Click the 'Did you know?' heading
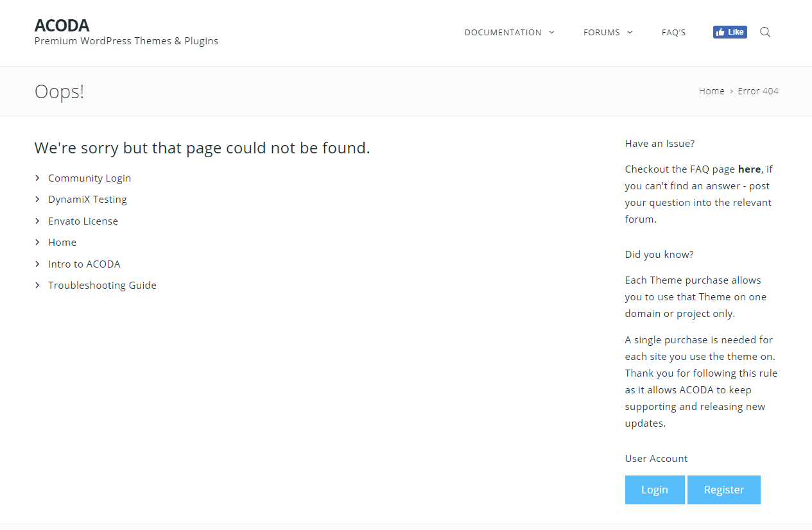This screenshot has width=812, height=530. pyautogui.click(x=659, y=255)
